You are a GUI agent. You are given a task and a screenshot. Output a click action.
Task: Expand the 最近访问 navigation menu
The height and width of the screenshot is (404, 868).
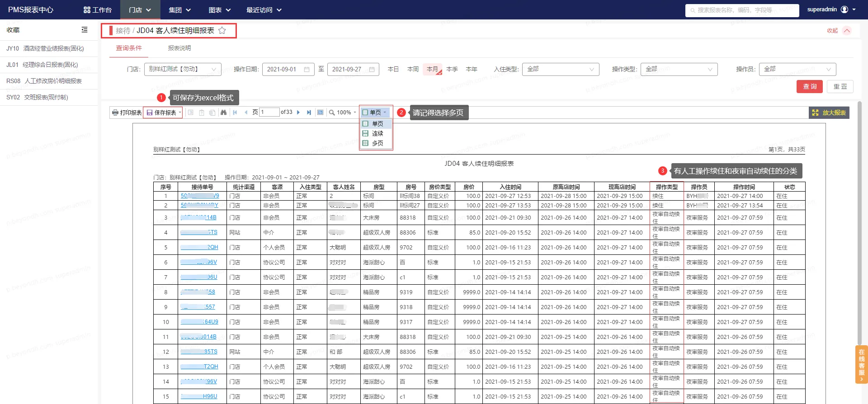pyautogui.click(x=264, y=10)
